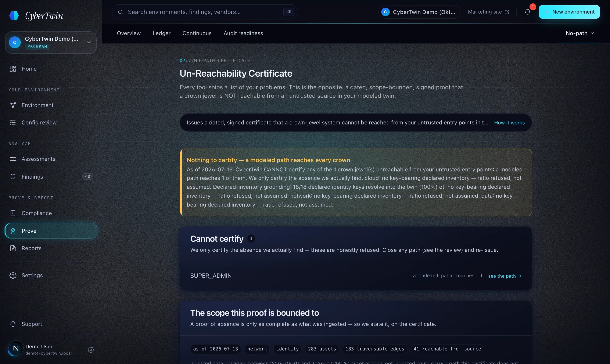Open the Findings shield icon

tap(13, 177)
